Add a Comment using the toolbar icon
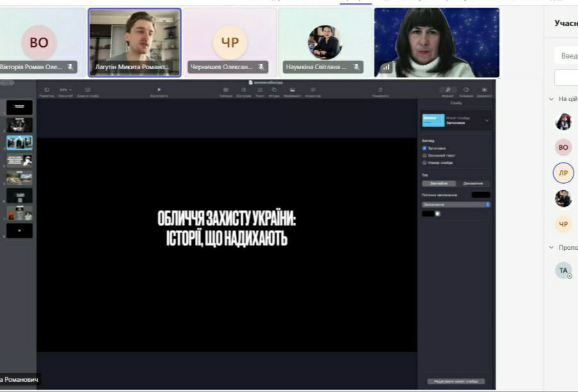The image size is (578, 392). pyautogui.click(x=313, y=89)
